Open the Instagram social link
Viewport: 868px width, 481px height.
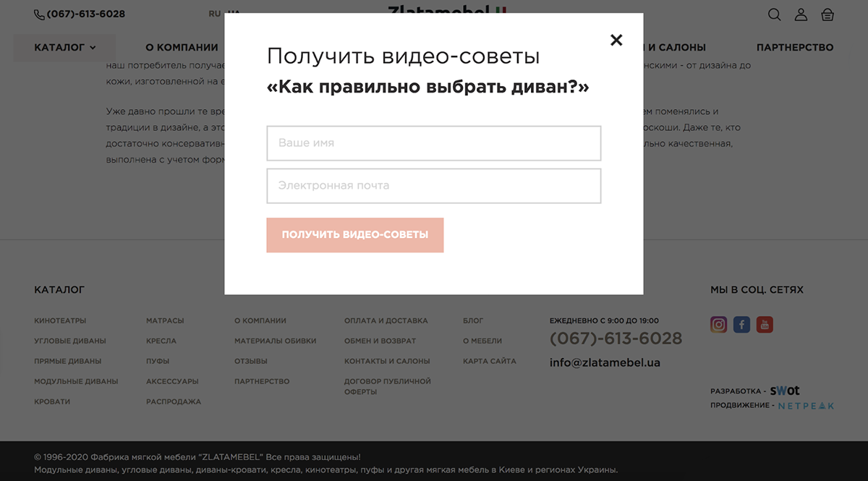tap(718, 325)
